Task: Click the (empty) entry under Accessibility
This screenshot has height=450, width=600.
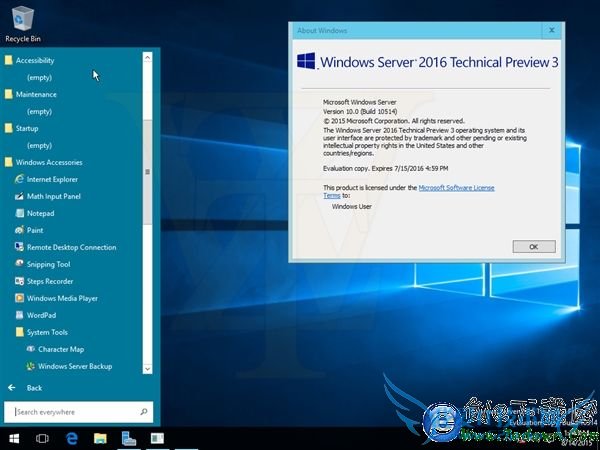Action: pyautogui.click(x=39, y=77)
